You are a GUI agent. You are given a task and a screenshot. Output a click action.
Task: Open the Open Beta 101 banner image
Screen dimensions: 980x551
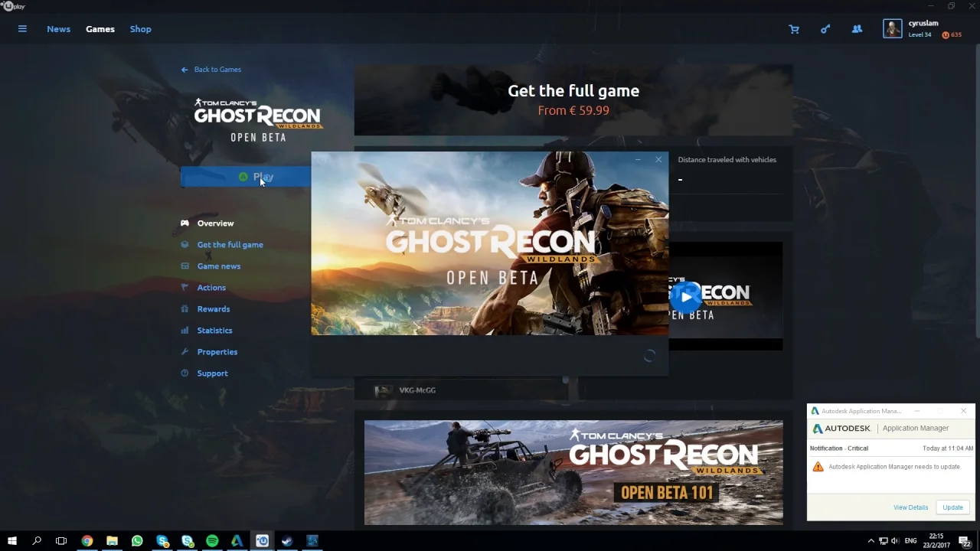[x=573, y=472]
